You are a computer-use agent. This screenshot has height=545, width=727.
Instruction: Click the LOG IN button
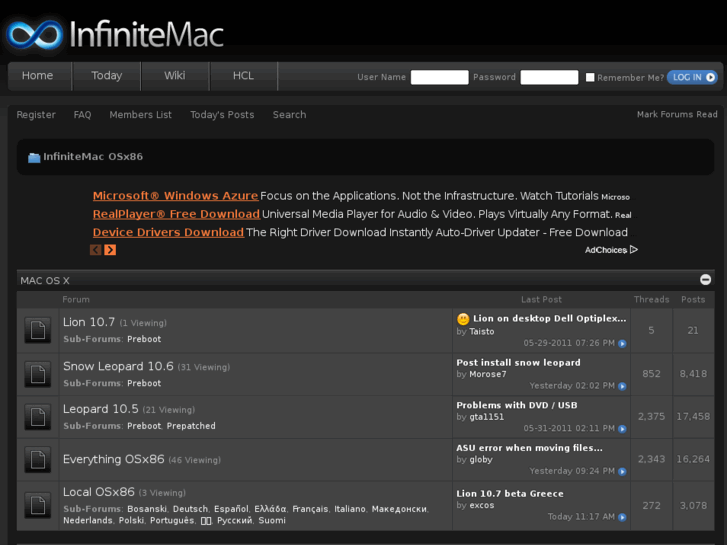click(x=692, y=77)
